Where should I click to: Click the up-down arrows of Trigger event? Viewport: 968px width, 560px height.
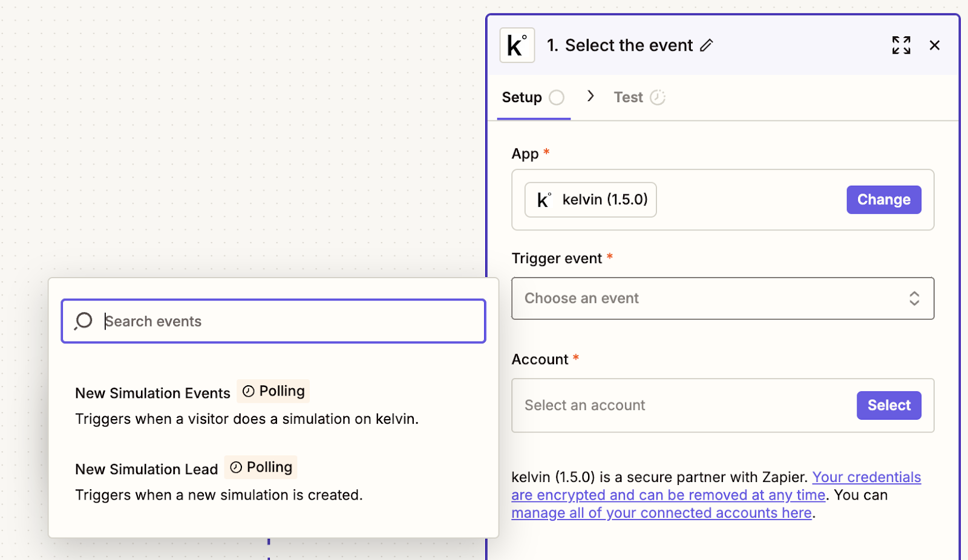pyautogui.click(x=914, y=298)
